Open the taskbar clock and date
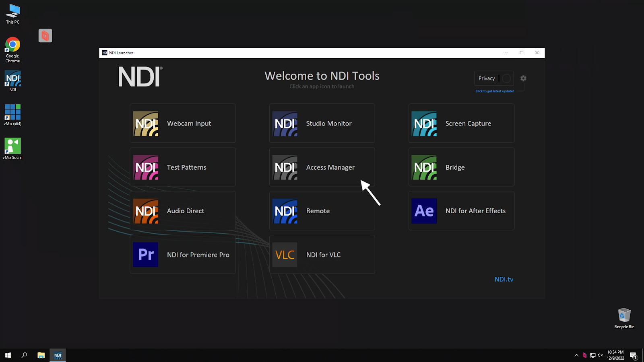 615,355
